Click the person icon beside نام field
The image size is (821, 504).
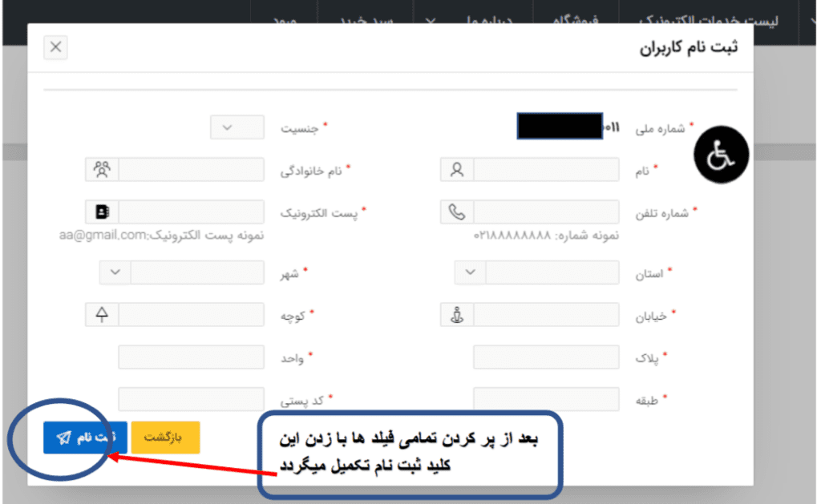(x=456, y=170)
